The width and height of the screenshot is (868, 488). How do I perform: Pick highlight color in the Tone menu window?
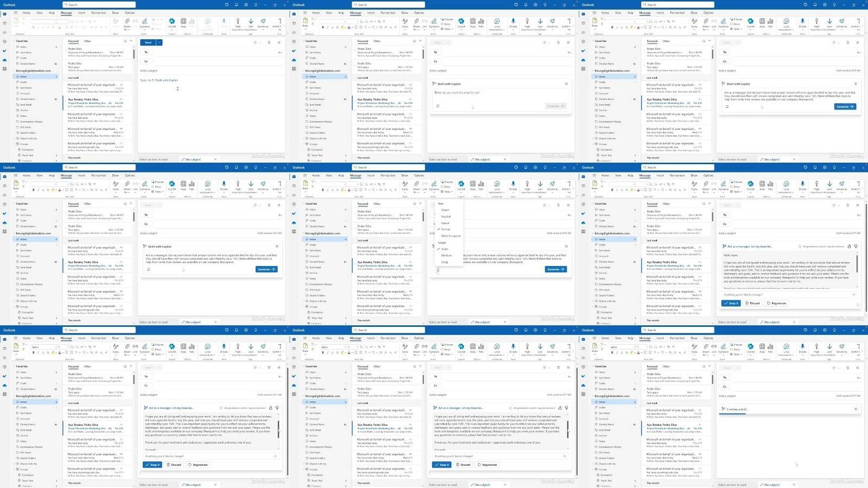pyautogui.click(x=342, y=190)
